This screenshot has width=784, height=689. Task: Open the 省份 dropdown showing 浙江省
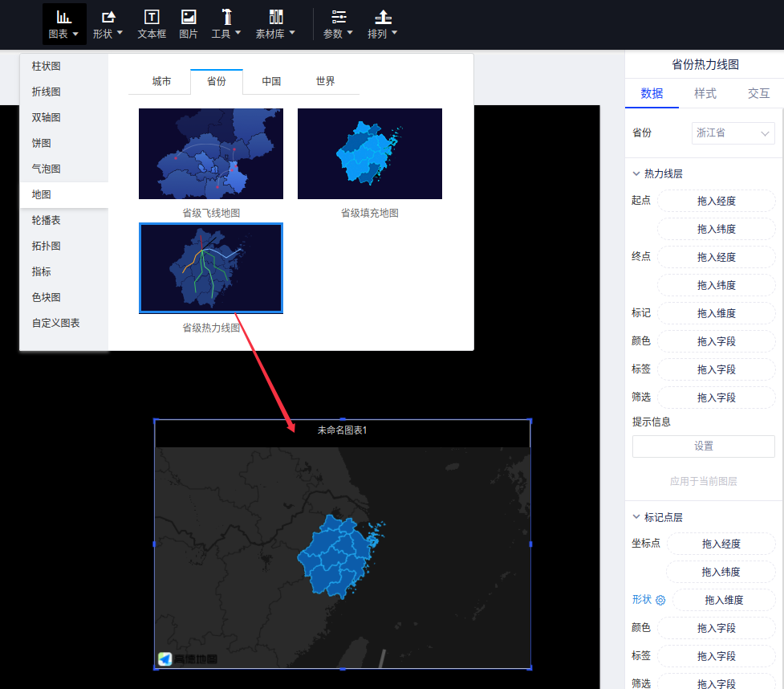coord(733,132)
